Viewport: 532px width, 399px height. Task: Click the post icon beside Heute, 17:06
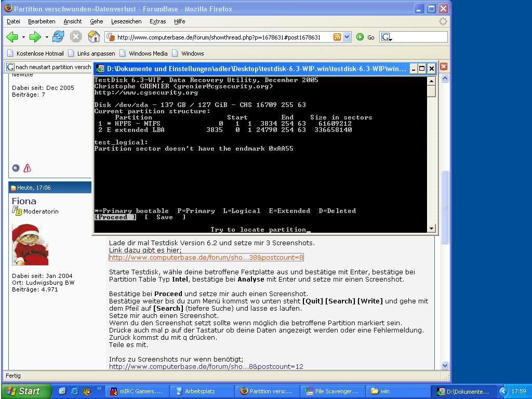point(14,188)
